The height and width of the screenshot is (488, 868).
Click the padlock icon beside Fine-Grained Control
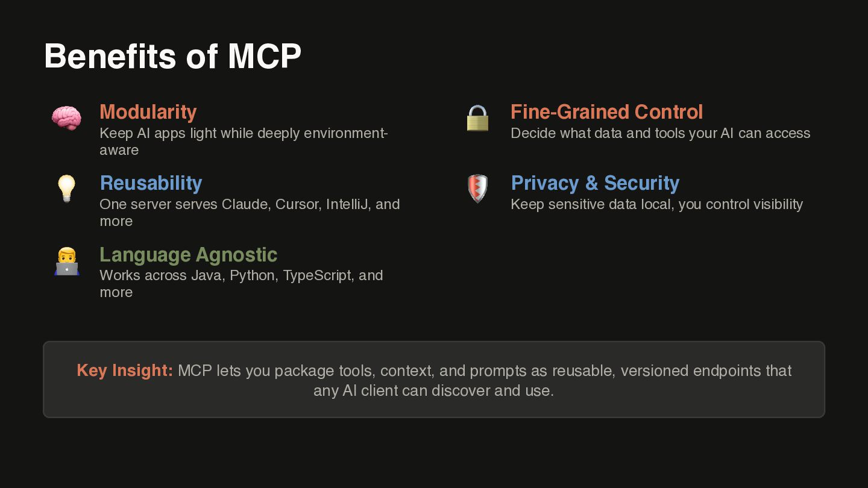[477, 118]
